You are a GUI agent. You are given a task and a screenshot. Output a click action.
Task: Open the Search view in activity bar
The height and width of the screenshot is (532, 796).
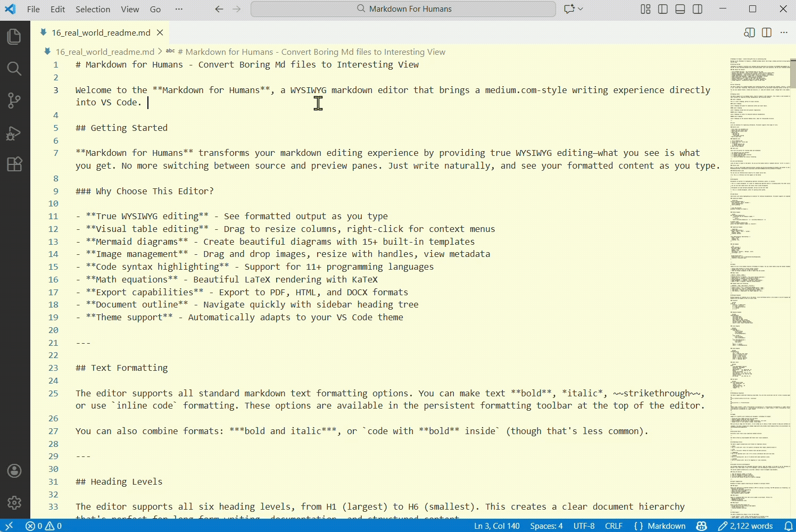(x=14, y=69)
